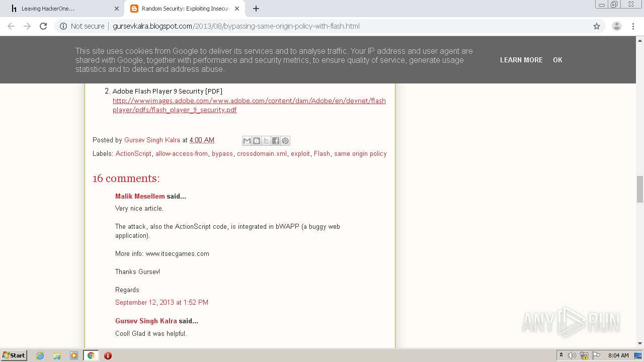Viewport: 644px width, 362px height.
Task: Click September 12, 2013 comment timestamp
Action: click(162, 303)
